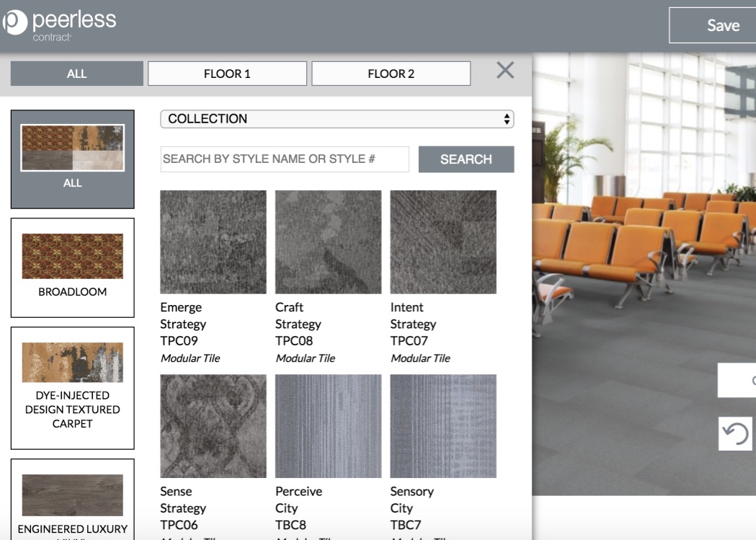Select Dye-Injected Design Textured Carpet category
The height and width of the screenshot is (540, 756).
coord(73,387)
